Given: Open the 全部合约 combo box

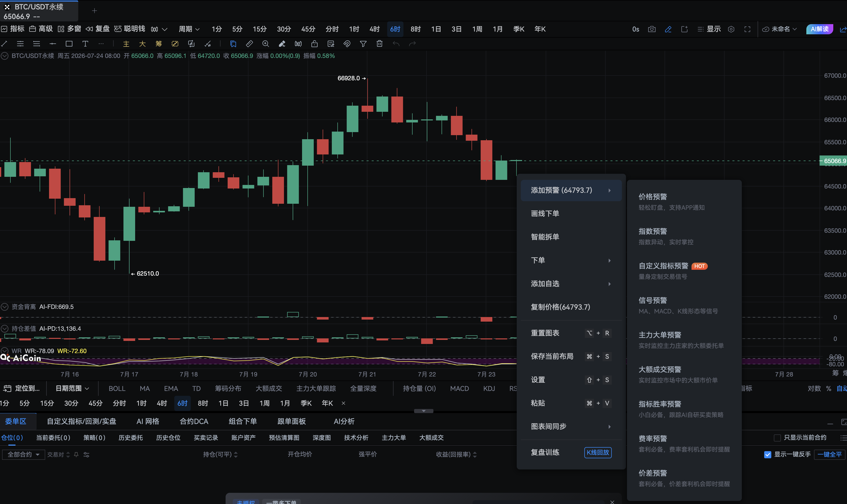Looking at the screenshot, I should click(x=23, y=454).
